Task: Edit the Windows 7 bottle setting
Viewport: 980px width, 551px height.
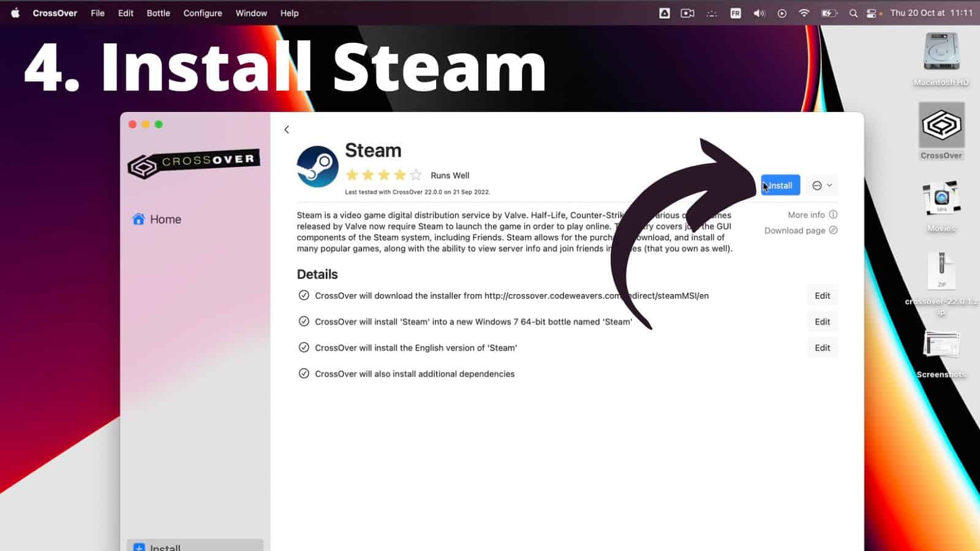Action: [822, 321]
